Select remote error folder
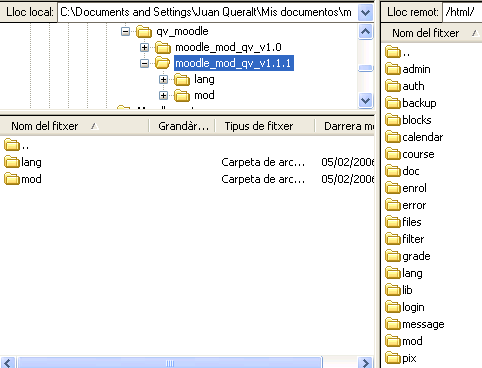The height and width of the screenshot is (368, 482). click(406, 205)
